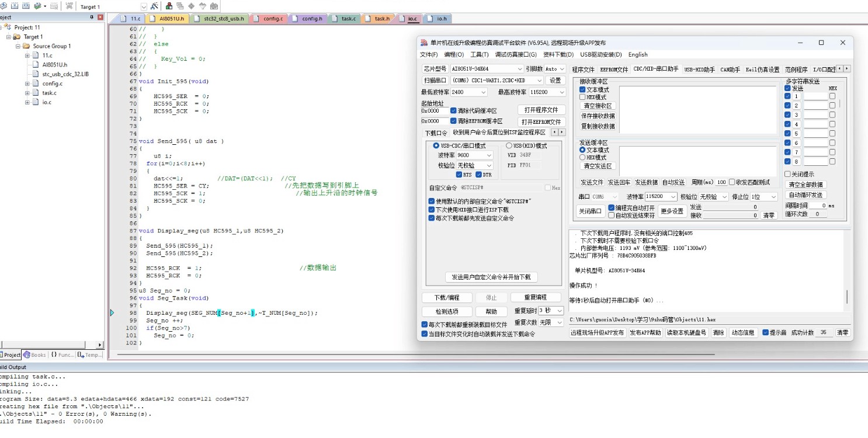Click the Select Software Packs icon
This screenshot has height=438, width=868.
[x=203, y=6]
